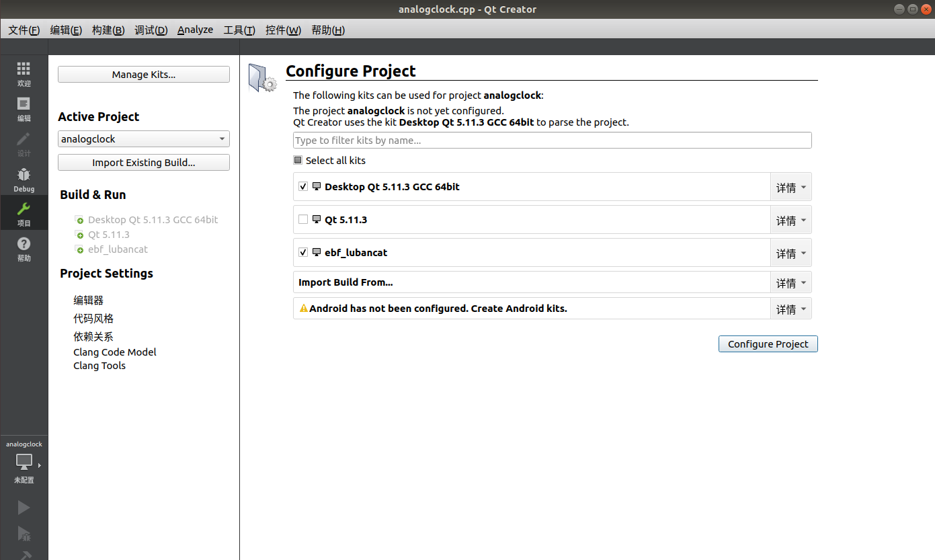
Task: Select the 项目 projects mode
Action: 24,214
